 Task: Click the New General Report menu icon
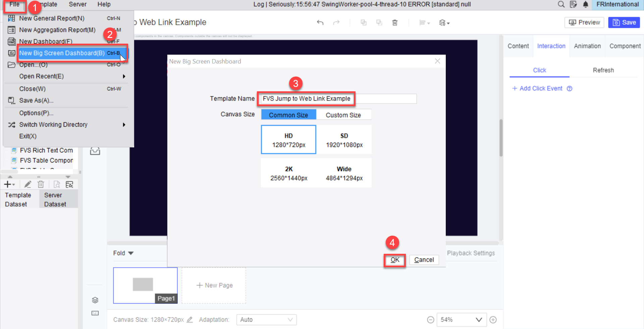click(x=11, y=18)
